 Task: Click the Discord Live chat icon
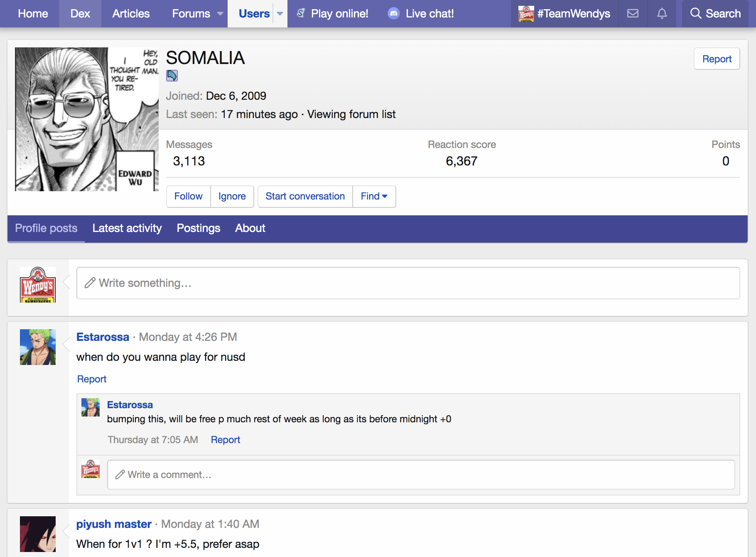tap(393, 14)
